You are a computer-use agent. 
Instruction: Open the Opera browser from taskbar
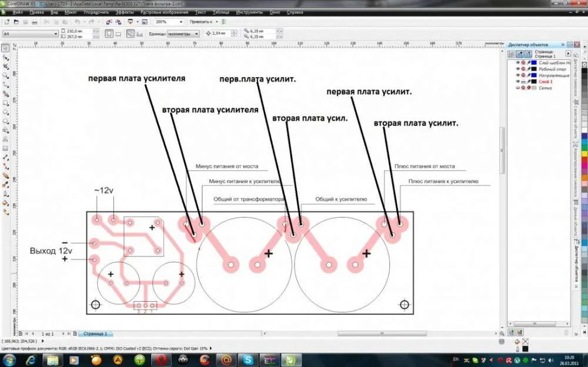point(162,360)
